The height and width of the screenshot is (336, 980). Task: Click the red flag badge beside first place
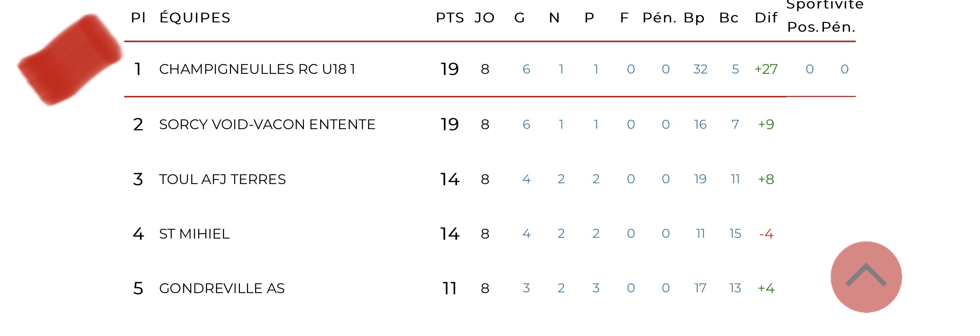click(x=70, y=59)
